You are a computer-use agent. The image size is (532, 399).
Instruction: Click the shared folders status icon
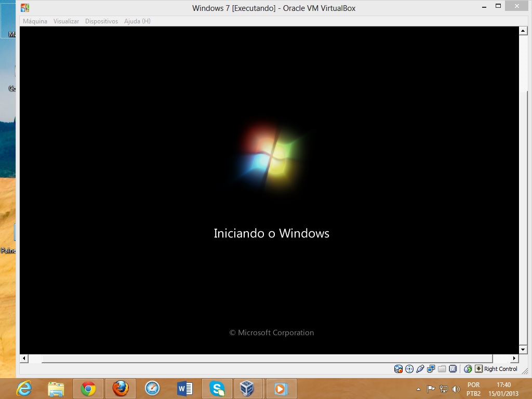pyautogui.click(x=442, y=369)
